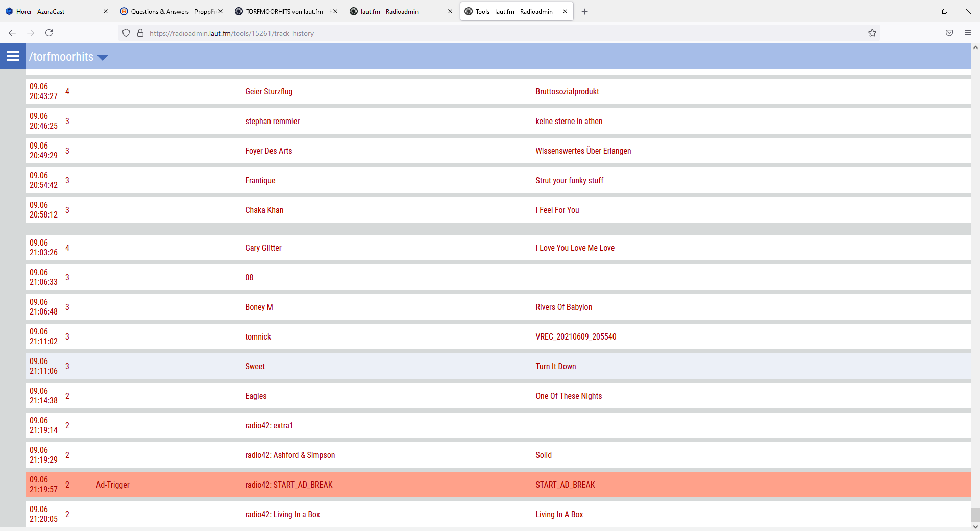Open the Firefox application menu
This screenshot has height=531, width=980.
(x=968, y=33)
